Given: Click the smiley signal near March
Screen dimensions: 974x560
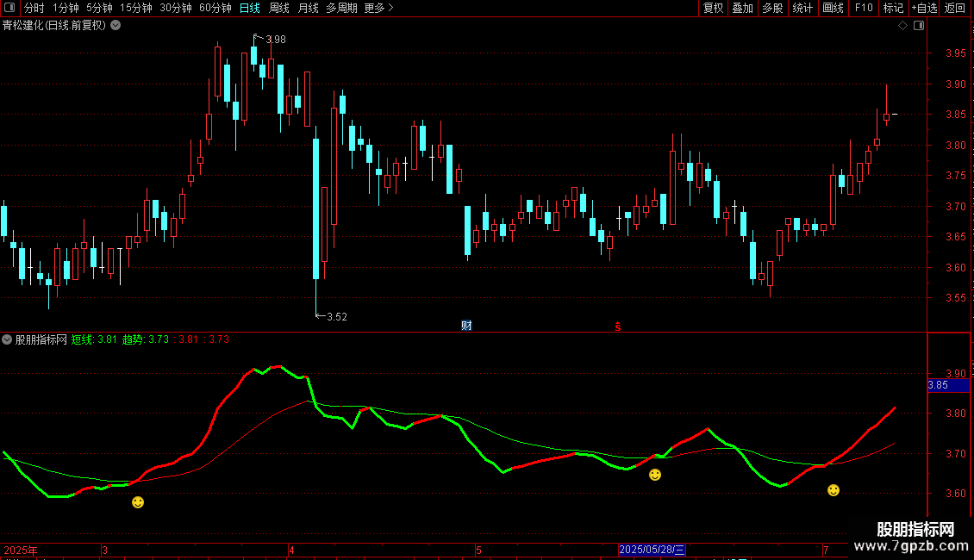Looking at the screenshot, I should pyautogui.click(x=138, y=502).
